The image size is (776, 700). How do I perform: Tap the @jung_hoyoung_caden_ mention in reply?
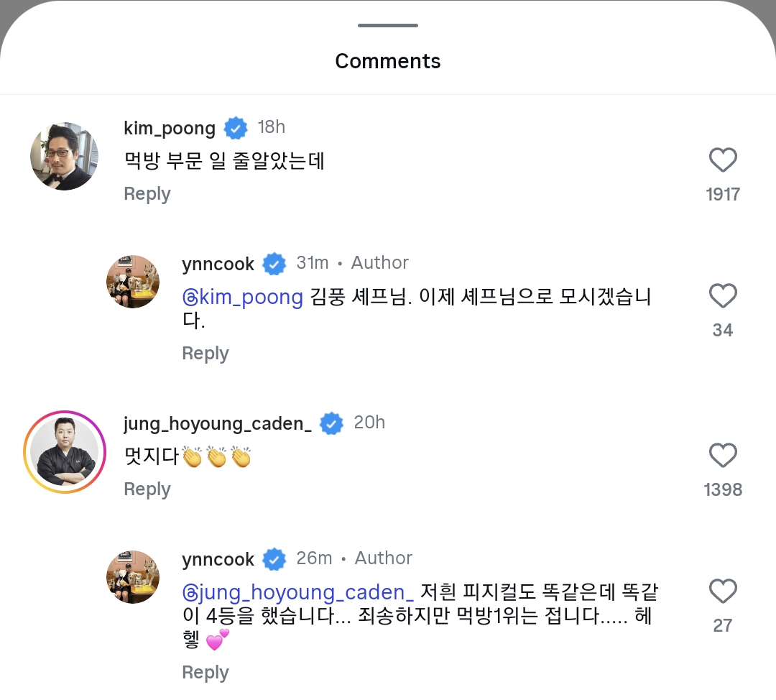point(297,593)
